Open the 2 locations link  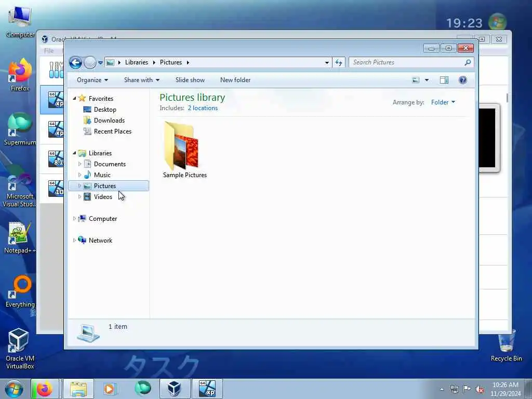pyautogui.click(x=203, y=108)
